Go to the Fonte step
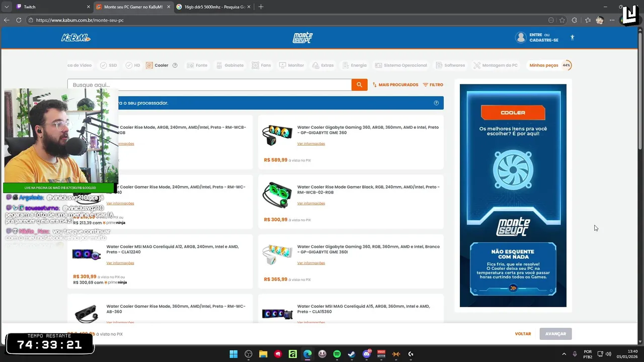This screenshot has width=644, height=362. pyautogui.click(x=197, y=65)
